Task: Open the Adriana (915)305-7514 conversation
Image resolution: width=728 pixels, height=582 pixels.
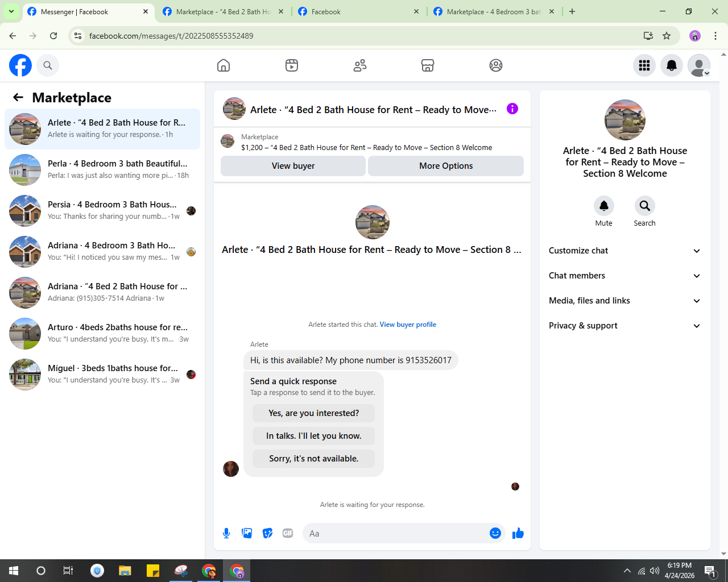Action: [102, 293]
